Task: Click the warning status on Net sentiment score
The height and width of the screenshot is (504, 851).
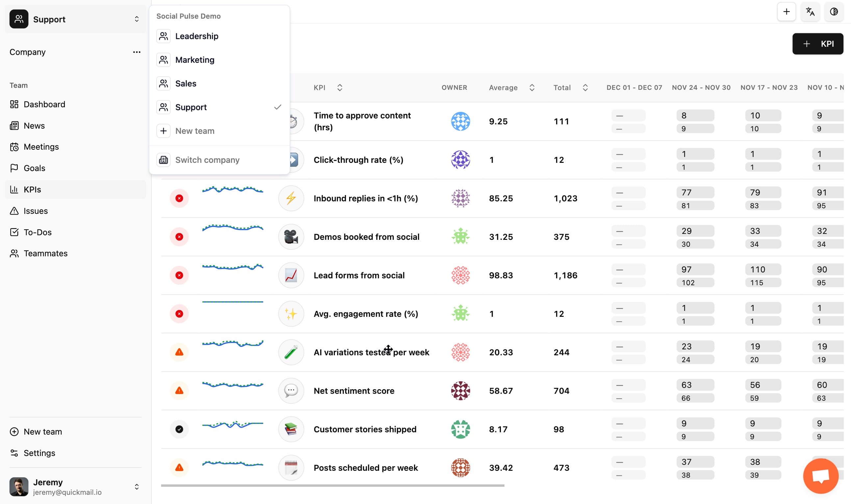Action: point(179,391)
